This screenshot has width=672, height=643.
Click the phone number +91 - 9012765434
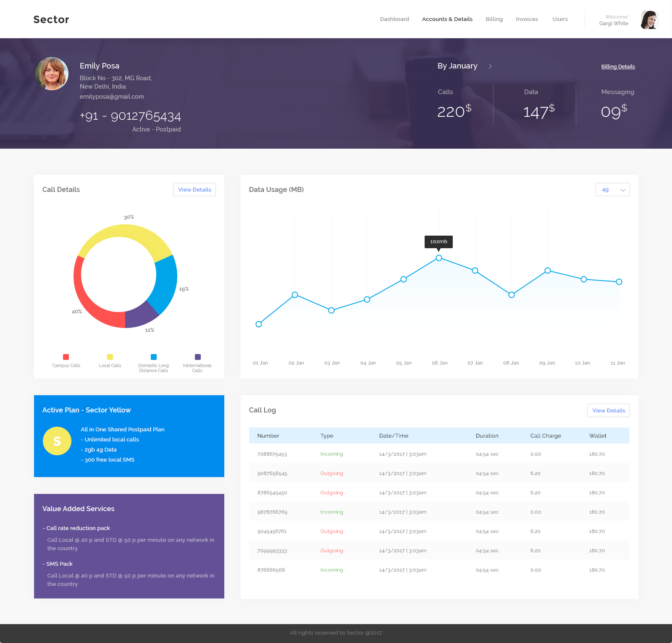[130, 116]
